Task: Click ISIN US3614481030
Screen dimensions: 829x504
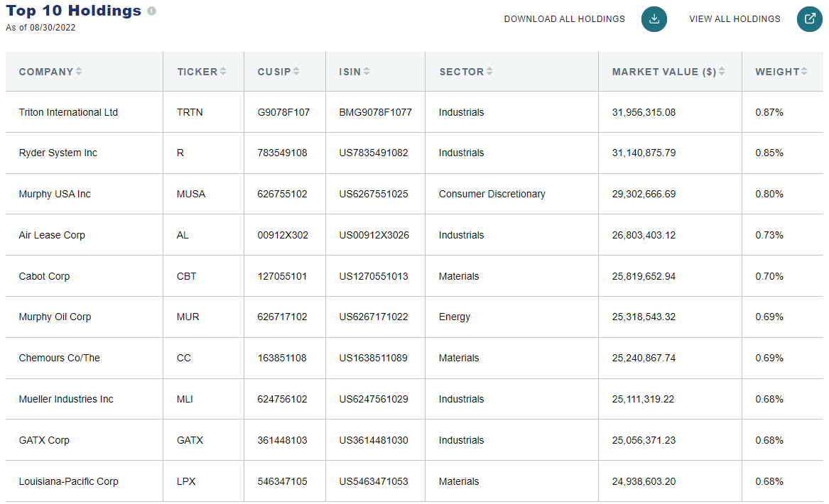Action: tap(374, 441)
